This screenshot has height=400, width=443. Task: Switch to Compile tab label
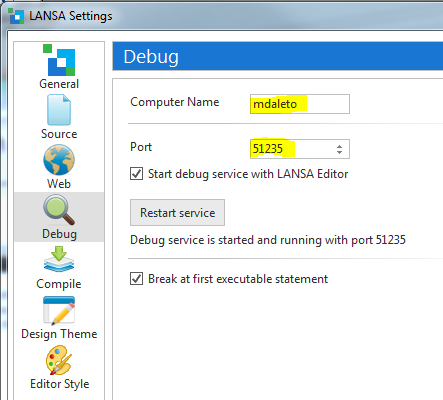(59, 284)
